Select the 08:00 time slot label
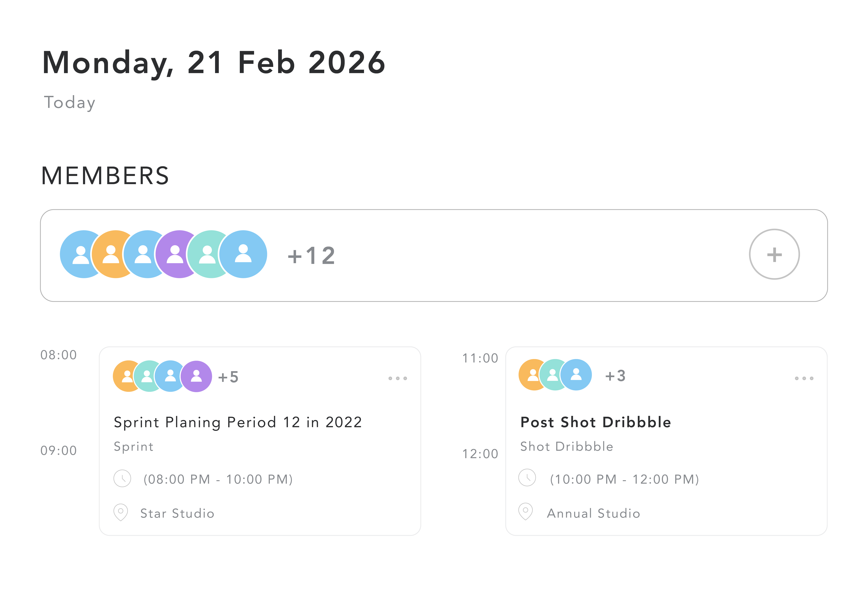Image resolution: width=868 pixels, height=609 pixels. coord(59,355)
